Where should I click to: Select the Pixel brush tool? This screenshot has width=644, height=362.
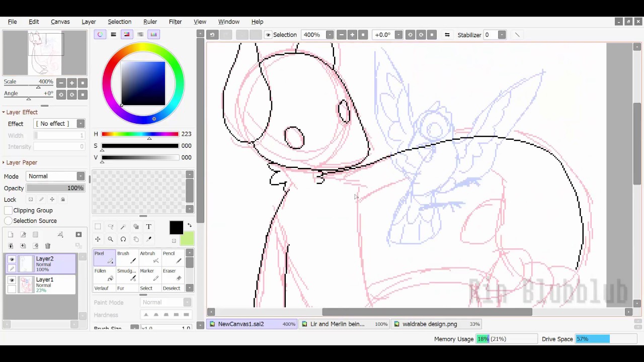click(x=104, y=257)
